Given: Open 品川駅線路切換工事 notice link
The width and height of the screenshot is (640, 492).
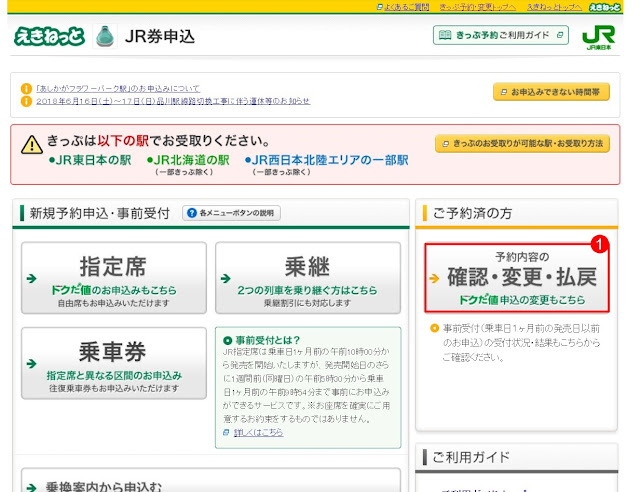Looking at the screenshot, I should tap(173, 101).
